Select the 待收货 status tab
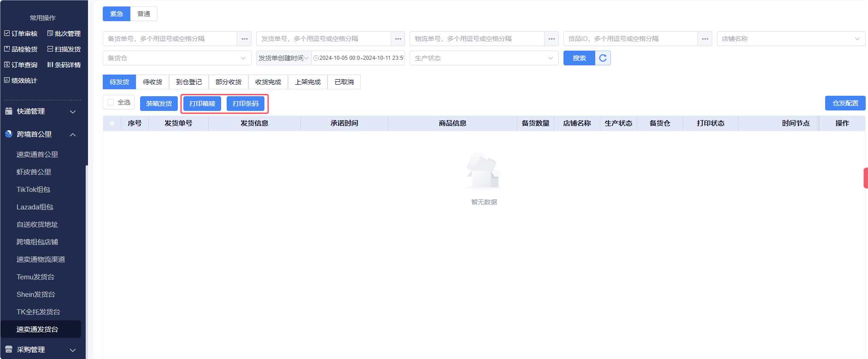 pyautogui.click(x=152, y=82)
